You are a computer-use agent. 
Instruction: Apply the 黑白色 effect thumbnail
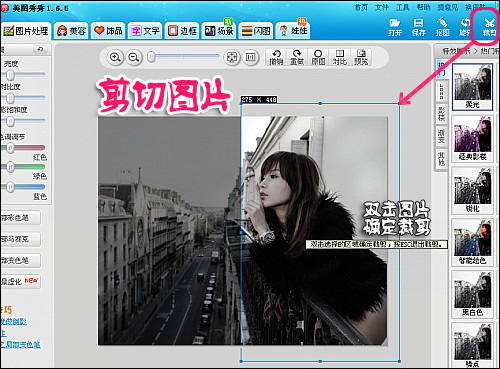[472, 294]
